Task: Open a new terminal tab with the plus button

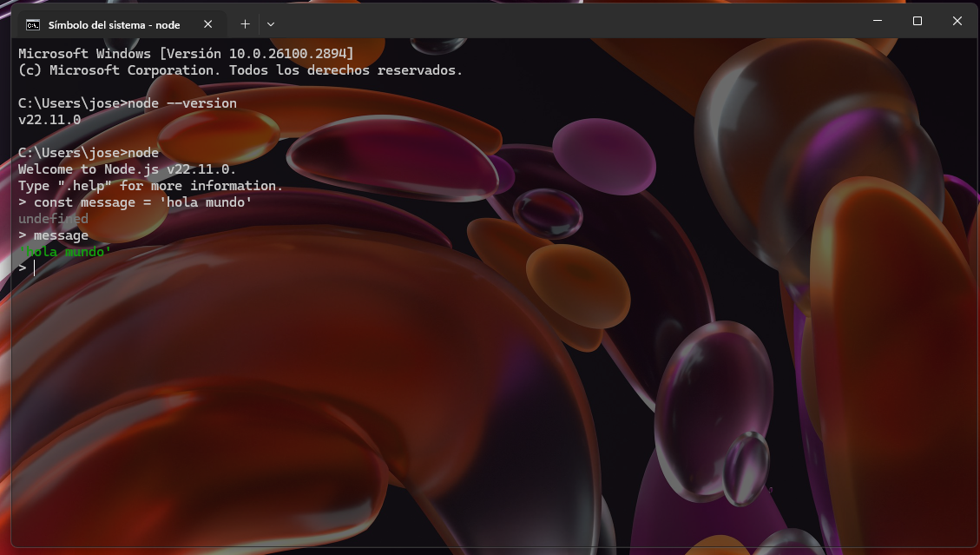Action: coord(245,23)
